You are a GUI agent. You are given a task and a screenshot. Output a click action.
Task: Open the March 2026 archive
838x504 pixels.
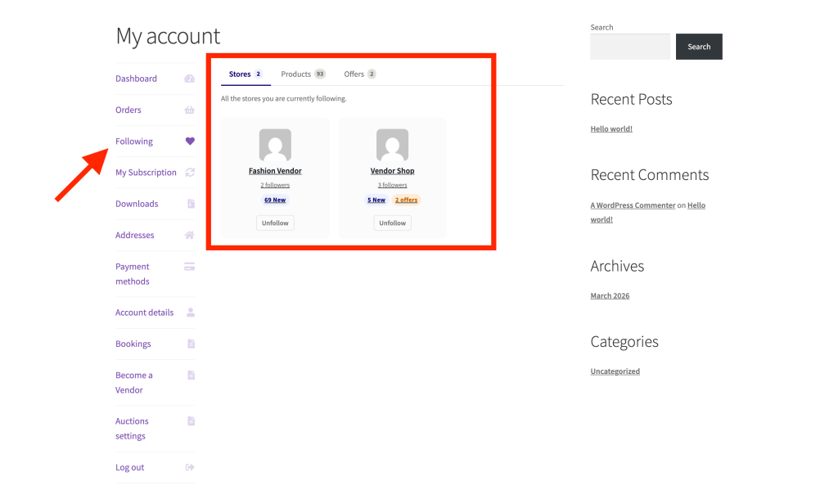[x=610, y=295]
